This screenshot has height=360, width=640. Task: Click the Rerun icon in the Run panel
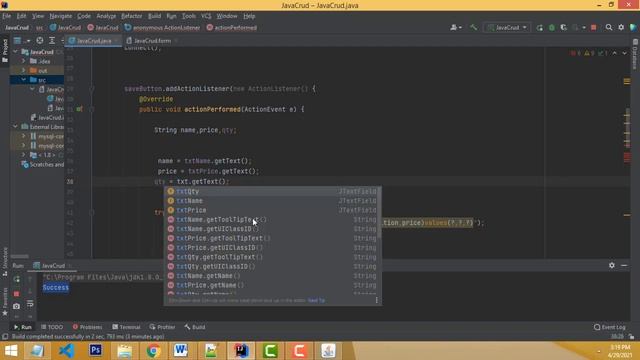[16, 279]
